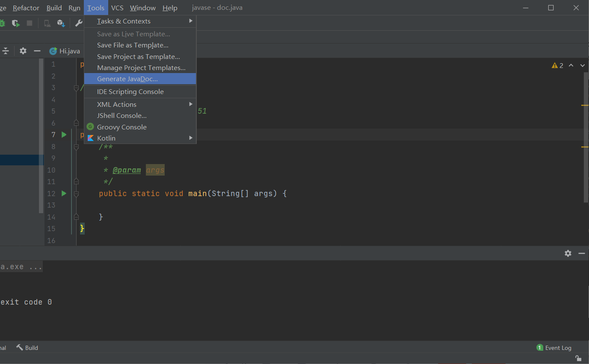
Task: Launch JShell Console
Action: [x=140, y=115]
